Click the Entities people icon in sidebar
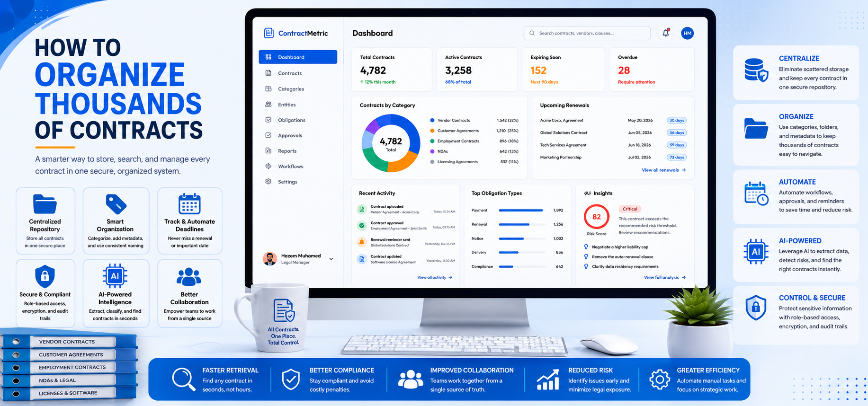The width and height of the screenshot is (868, 406). pyautogui.click(x=268, y=105)
